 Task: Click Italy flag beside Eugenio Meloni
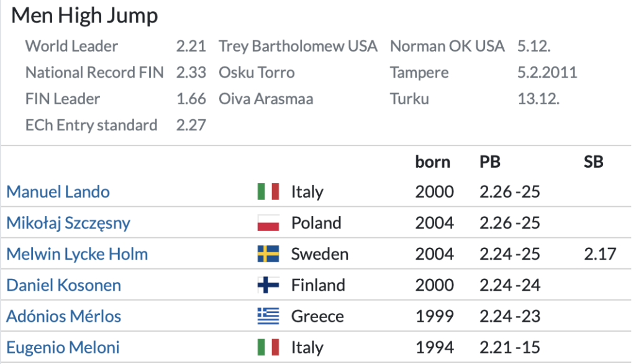click(268, 347)
